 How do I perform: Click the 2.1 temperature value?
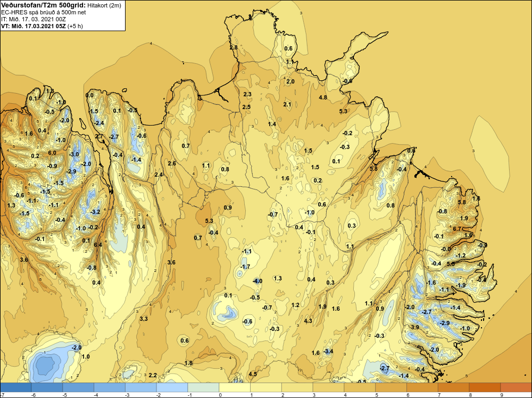[x=287, y=104]
